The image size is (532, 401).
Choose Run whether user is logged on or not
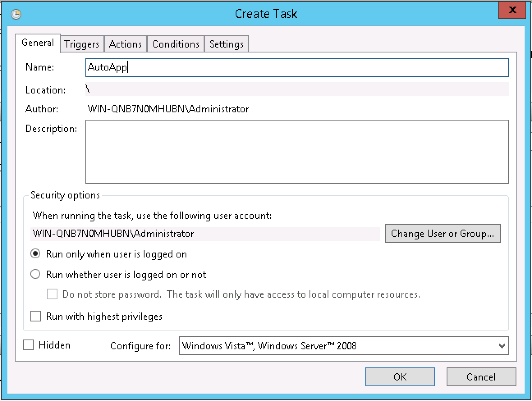[36, 274]
